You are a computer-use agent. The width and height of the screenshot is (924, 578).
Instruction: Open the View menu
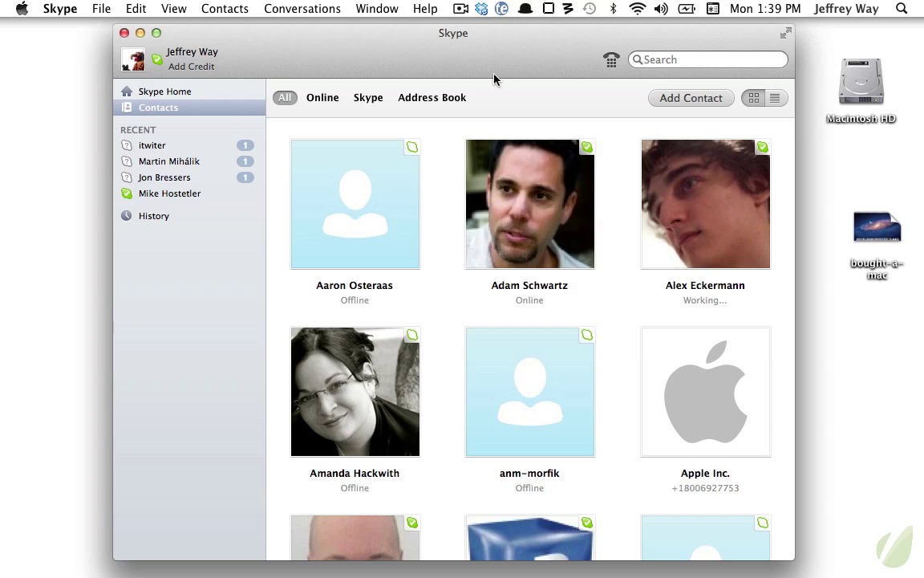pos(174,8)
